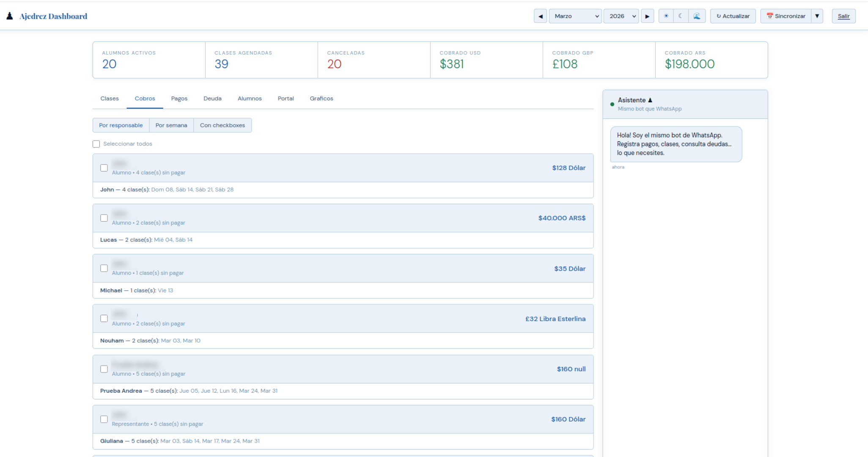Image resolution: width=868 pixels, height=457 pixels.
Task: Select the wave theme icon
Action: 697,16
